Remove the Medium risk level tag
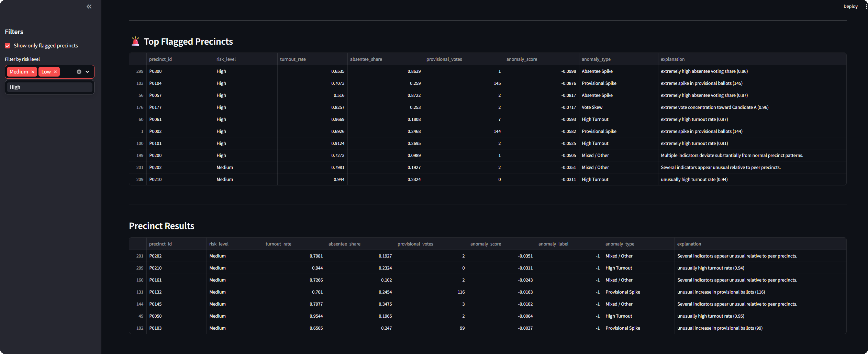The width and height of the screenshot is (868, 354). [x=33, y=72]
